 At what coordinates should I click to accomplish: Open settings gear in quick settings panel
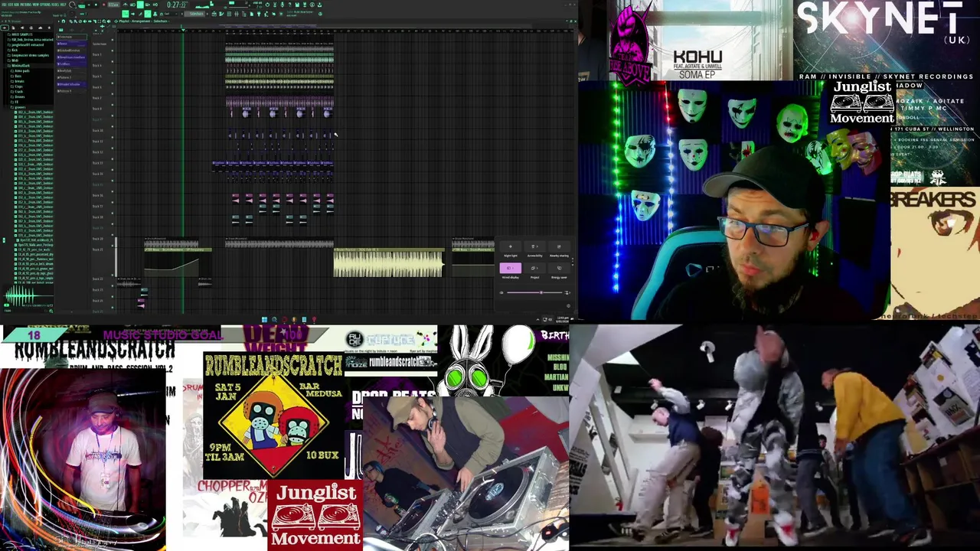click(568, 305)
